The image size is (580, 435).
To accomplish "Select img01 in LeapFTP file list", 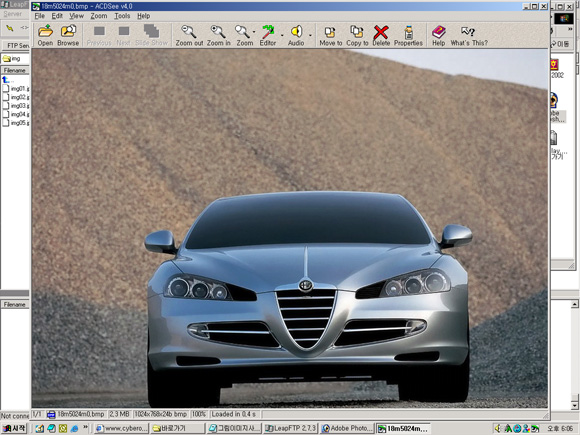I will pyautogui.click(x=16, y=88).
